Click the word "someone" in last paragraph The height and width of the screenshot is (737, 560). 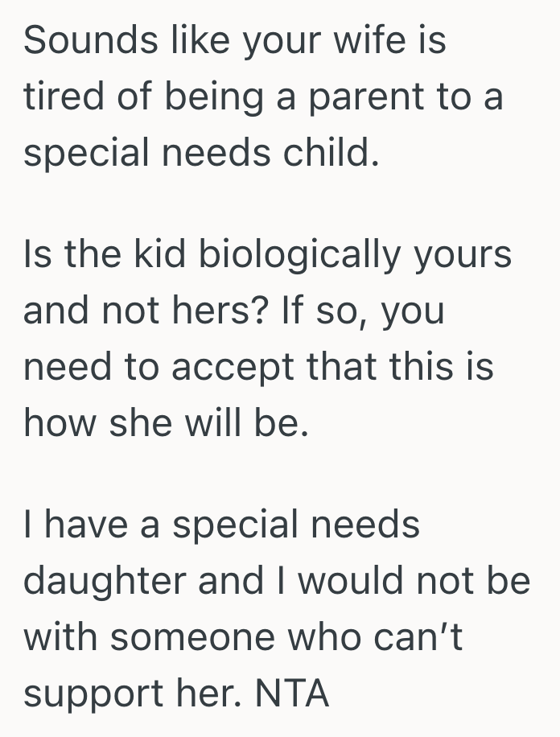[x=191, y=636]
